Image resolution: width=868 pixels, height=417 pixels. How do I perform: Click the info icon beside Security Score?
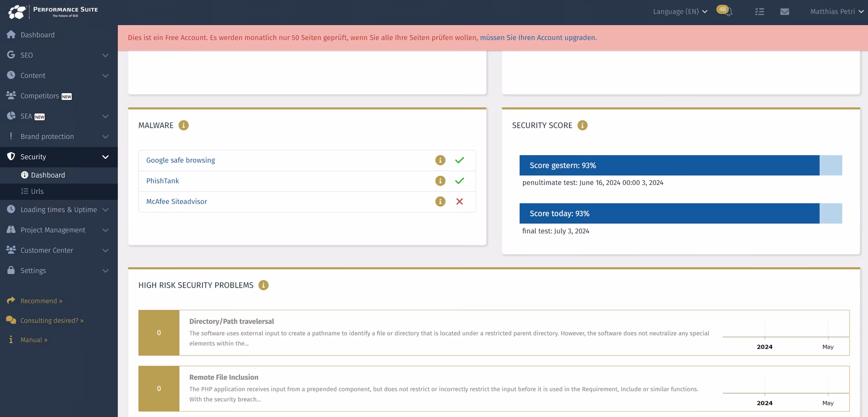(x=582, y=125)
